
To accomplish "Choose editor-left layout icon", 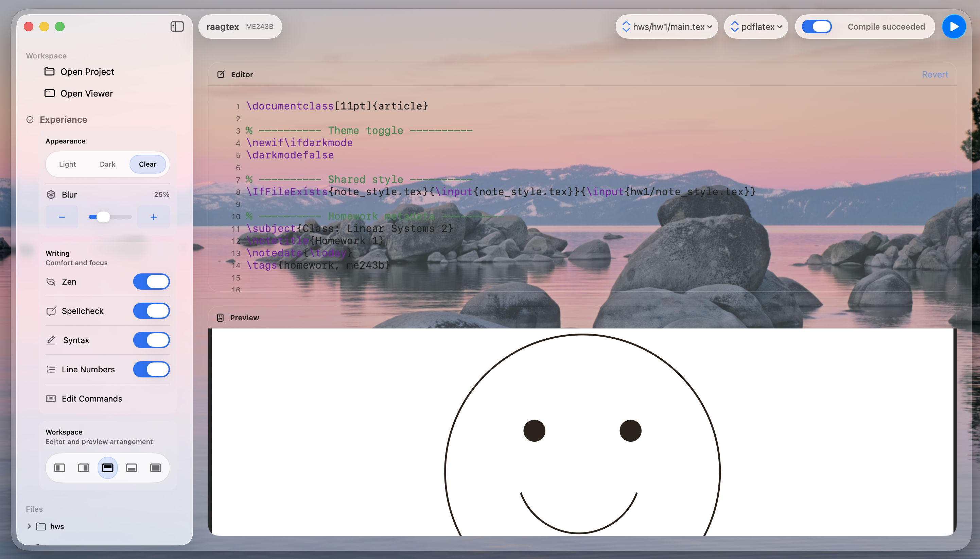I will [x=59, y=468].
